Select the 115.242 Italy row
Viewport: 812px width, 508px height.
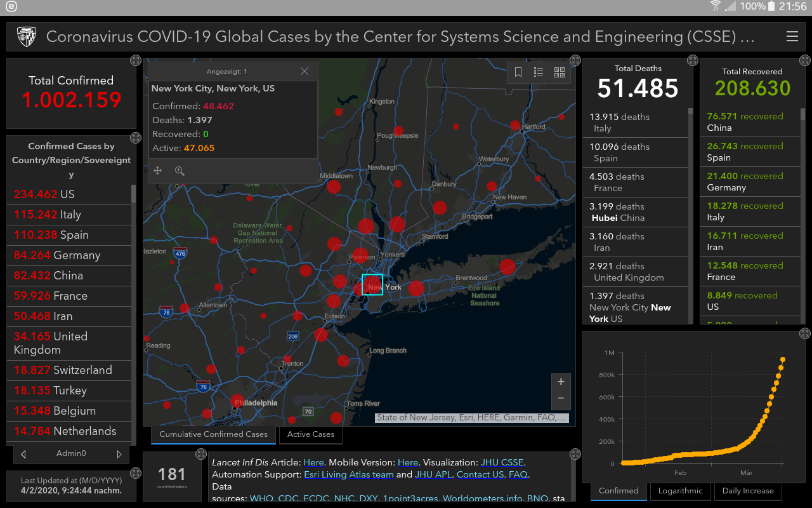point(69,215)
